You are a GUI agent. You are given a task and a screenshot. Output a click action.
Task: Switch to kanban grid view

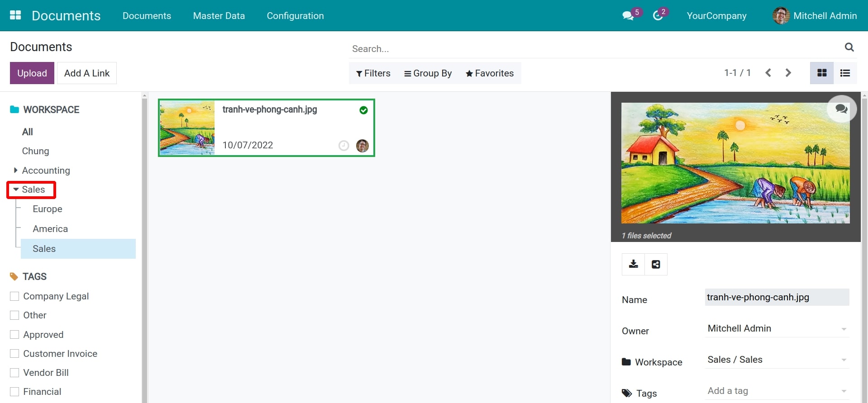tap(822, 73)
